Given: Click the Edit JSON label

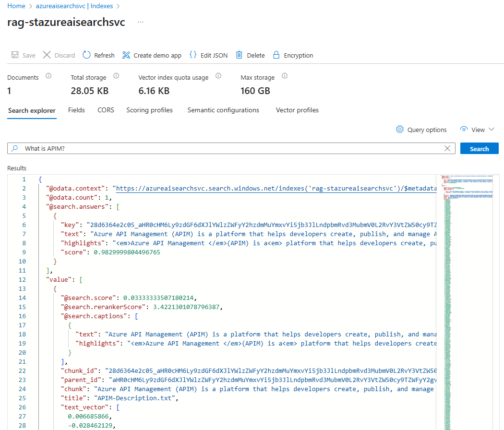Looking at the screenshot, I should (214, 55).
